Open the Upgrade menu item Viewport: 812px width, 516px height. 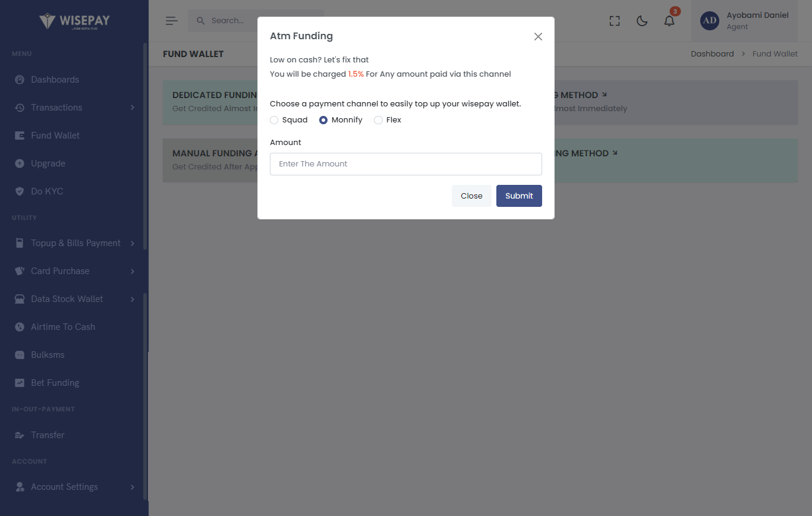48,163
